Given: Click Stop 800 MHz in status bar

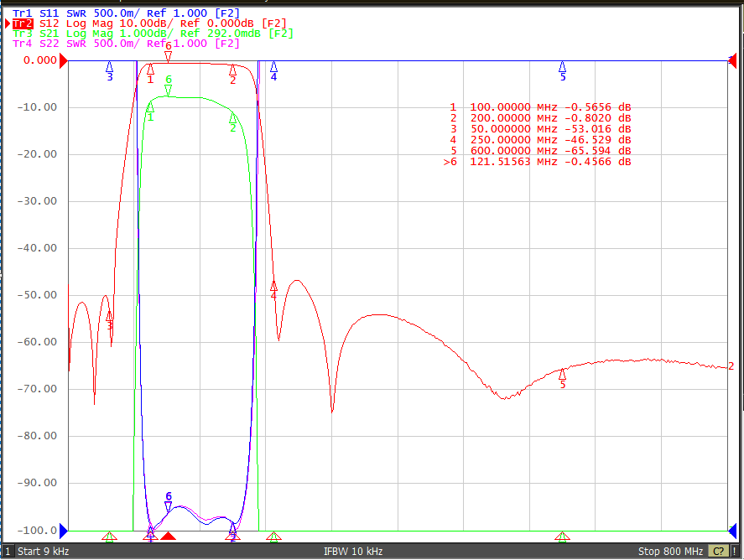Looking at the screenshot, I should [x=670, y=552].
